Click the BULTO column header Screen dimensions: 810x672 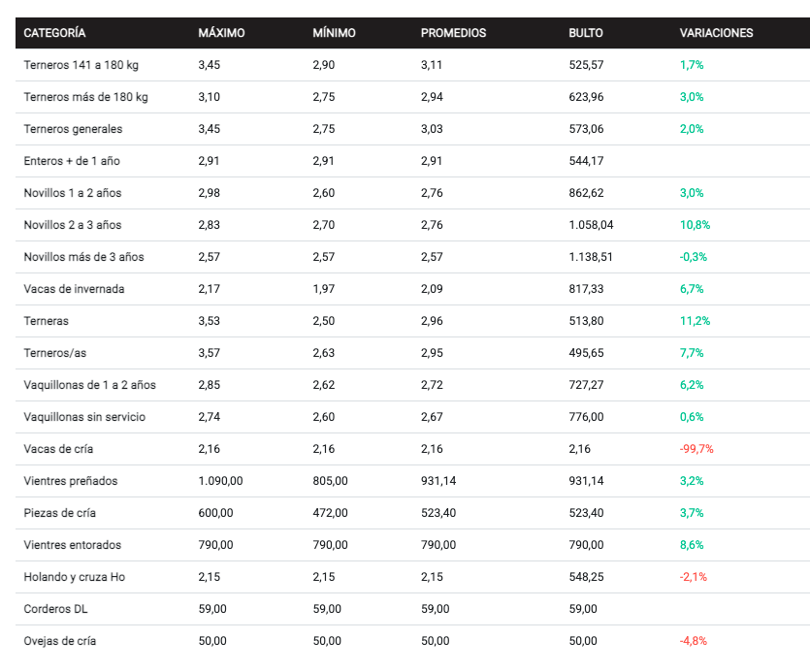click(x=585, y=33)
